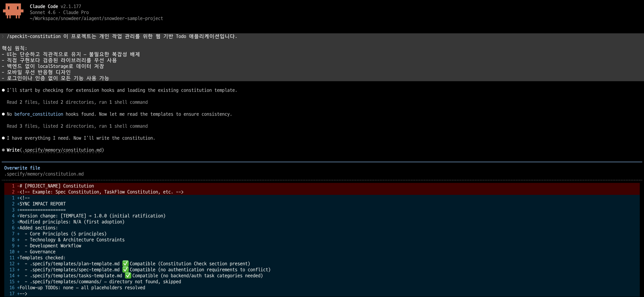Click the 'Claude Code' title text
This screenshot has height=297, width=644.
44,6
